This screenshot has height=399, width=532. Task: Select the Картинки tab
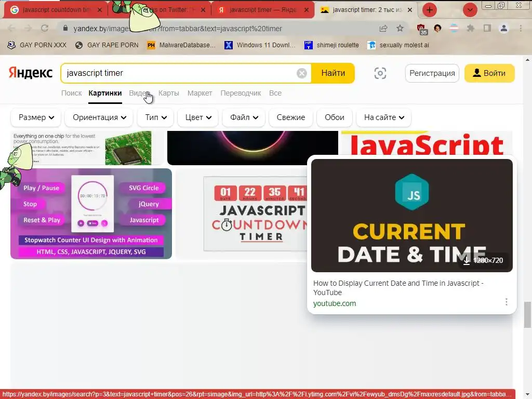[105, 94]
